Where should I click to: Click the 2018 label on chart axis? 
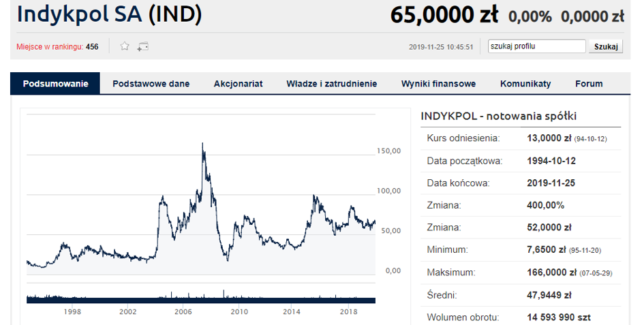click(349, 312)
